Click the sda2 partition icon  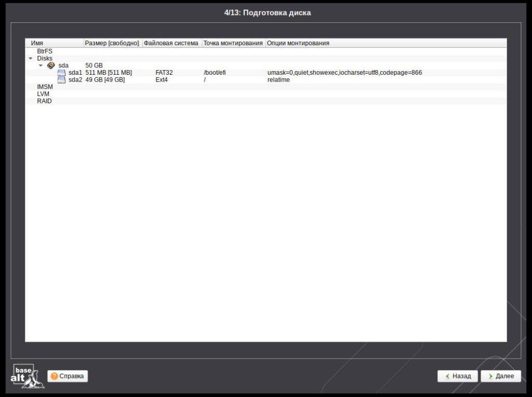(61, 80)
